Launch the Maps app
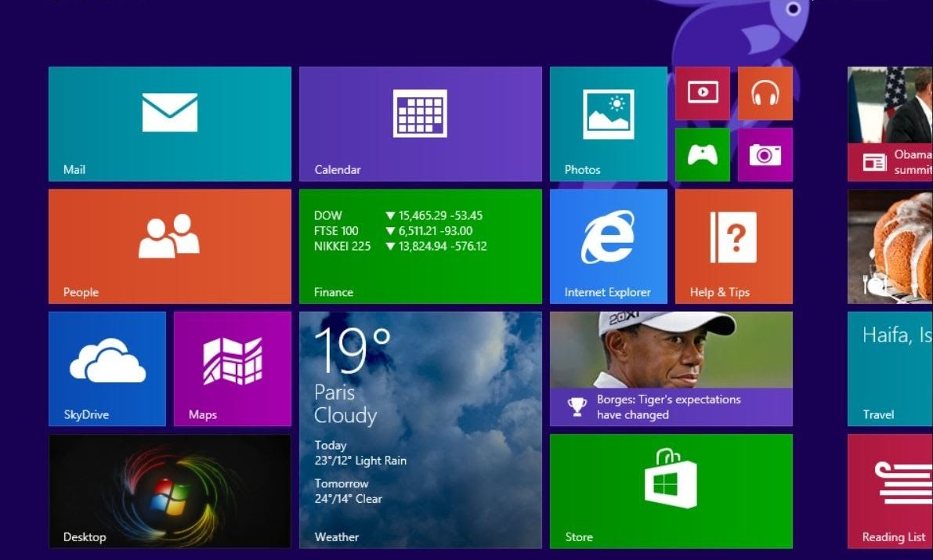 click(x=232, y=369)
